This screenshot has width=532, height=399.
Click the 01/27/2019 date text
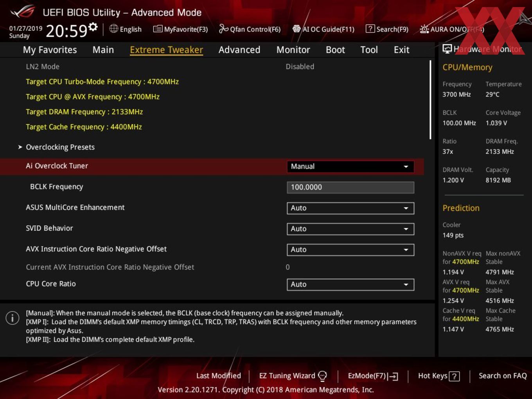[x=25, y=28]
